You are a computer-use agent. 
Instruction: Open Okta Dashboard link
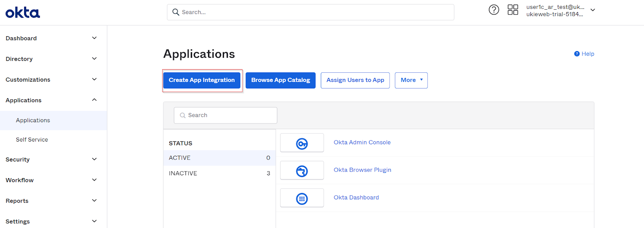356,197
